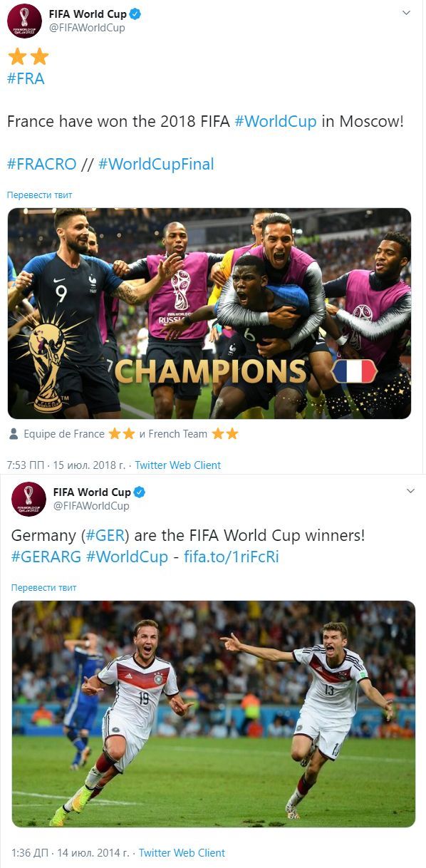
Task: Click 'Перевести твит' under the France tweet
Action: pos(39,195)
